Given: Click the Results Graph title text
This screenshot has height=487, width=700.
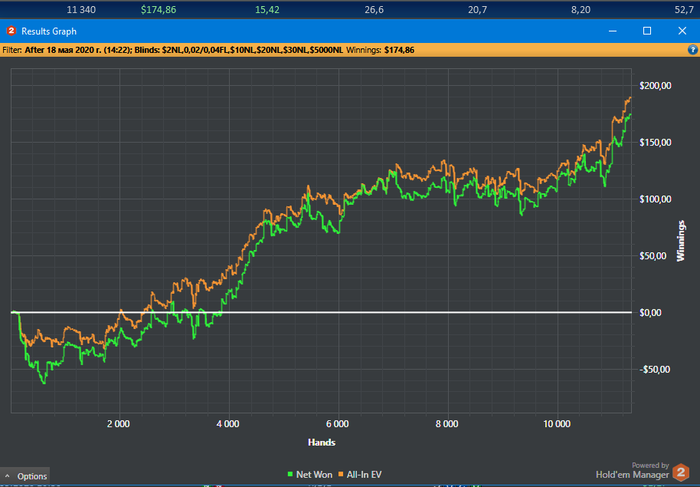Looking at the screenshot, I should [x=49, y=31].
